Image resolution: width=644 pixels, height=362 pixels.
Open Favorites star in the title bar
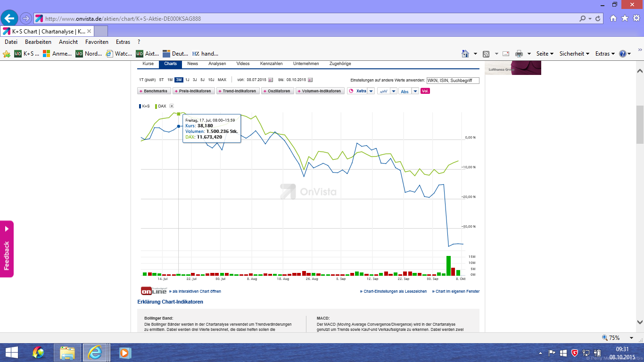625,18
